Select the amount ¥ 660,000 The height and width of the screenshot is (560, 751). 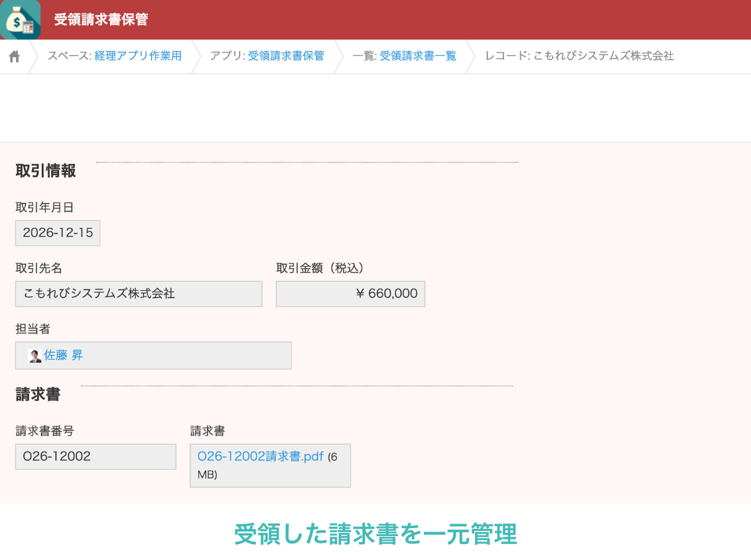click(350, 294)
